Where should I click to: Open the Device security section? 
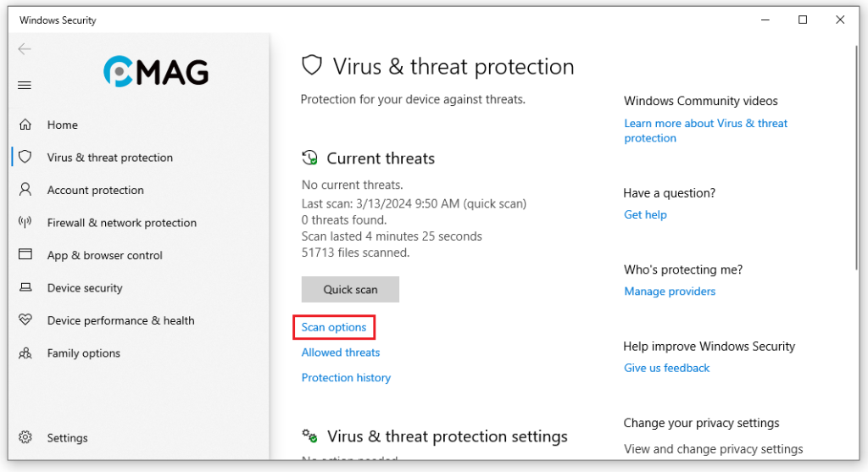click(x=85, y=288)
